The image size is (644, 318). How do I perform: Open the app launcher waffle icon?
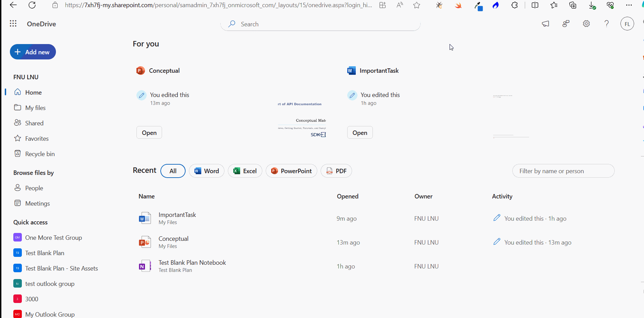pos(13,24)
